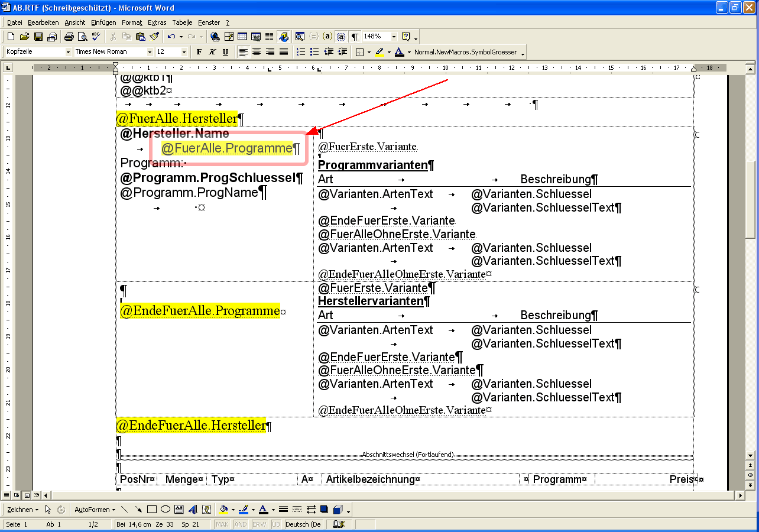Viewport: 759px width, 532px height.
Task: Pick the Rectangle drawing tool
Action: tap(152, 509)
